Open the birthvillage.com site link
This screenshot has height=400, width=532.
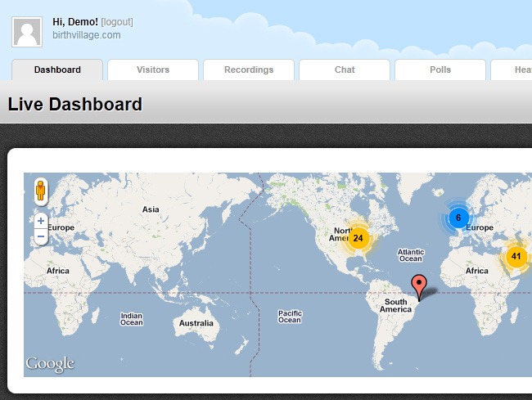[x=87, y=35]
